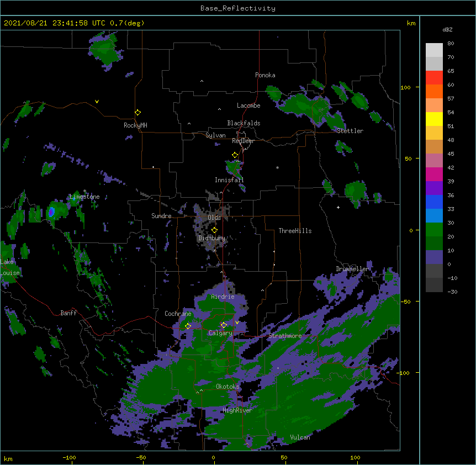Image resolution: width=476 pixels, height=465 pixels.
Task: Click the royal blue swatch in the dBZ legend
Action: pos(434,202)
